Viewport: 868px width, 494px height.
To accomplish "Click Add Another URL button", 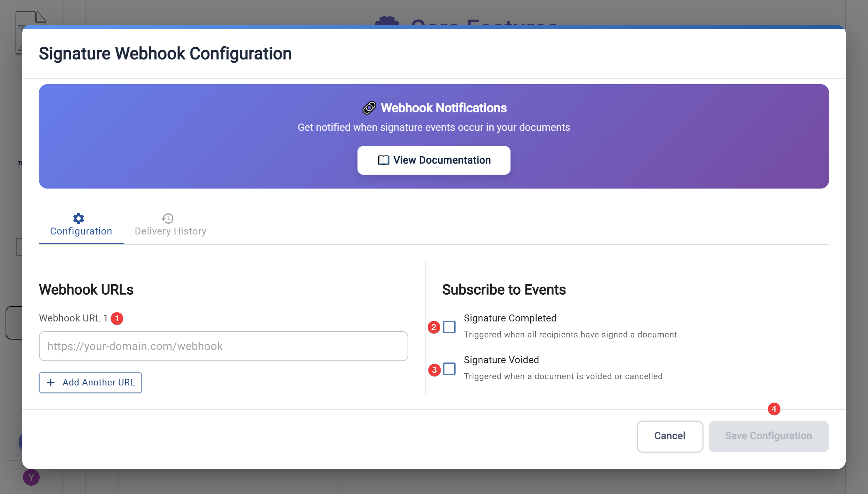I will click(90, 383).
